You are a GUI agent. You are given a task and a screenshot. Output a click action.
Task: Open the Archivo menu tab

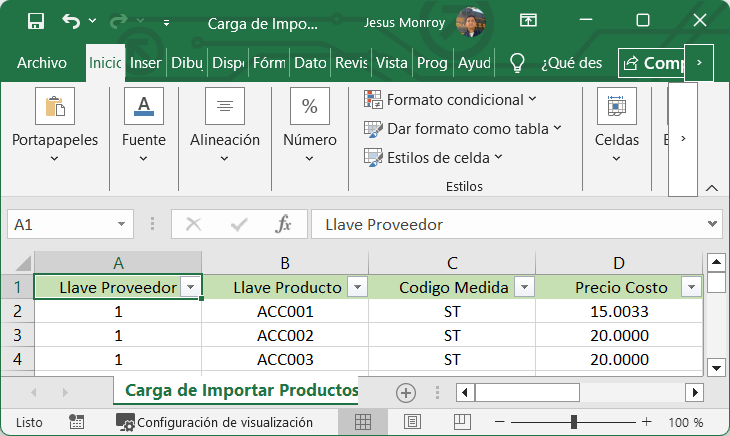(42, 63)
